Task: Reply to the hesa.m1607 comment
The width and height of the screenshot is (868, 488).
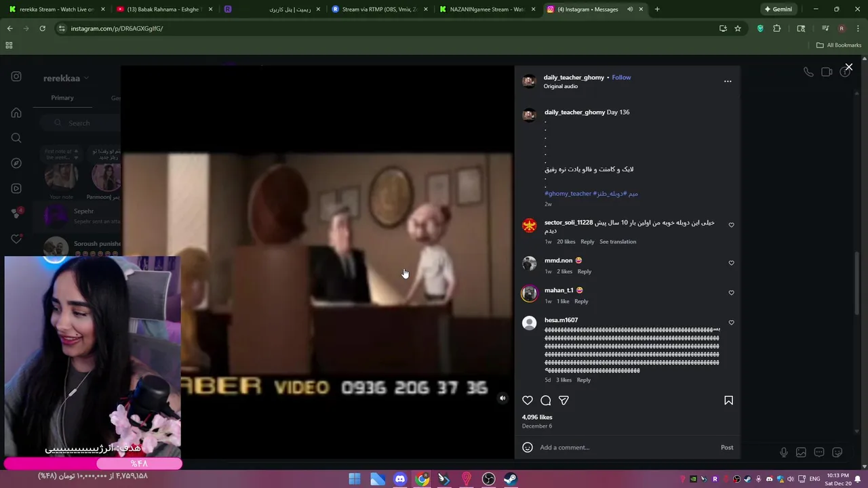Action: tap(583, 380)
